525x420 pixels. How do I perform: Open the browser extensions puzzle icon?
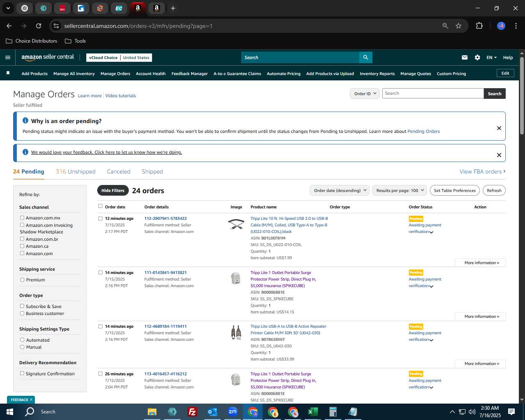(479, 26)
